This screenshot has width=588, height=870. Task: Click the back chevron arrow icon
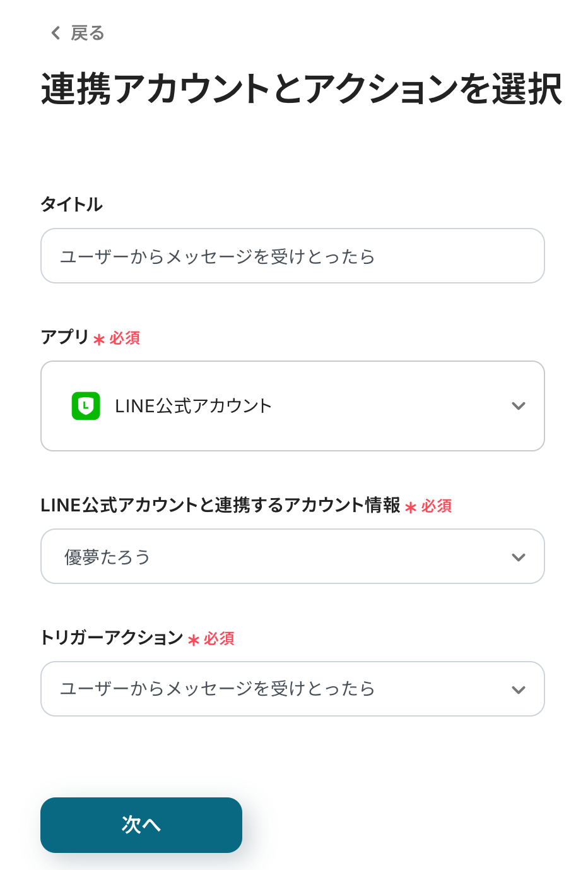pos(56,33)
